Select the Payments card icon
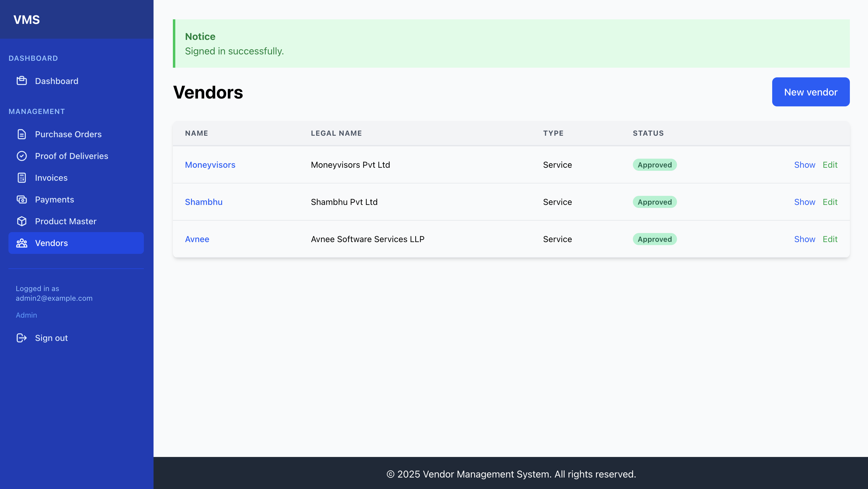Viewport: 868px width, 489px height. coord(21,199)
